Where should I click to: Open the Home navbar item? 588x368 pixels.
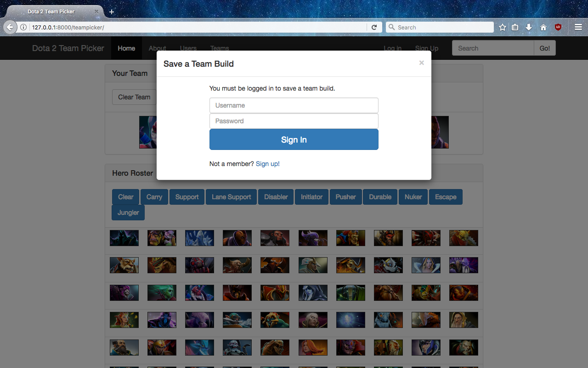[126, 48]
